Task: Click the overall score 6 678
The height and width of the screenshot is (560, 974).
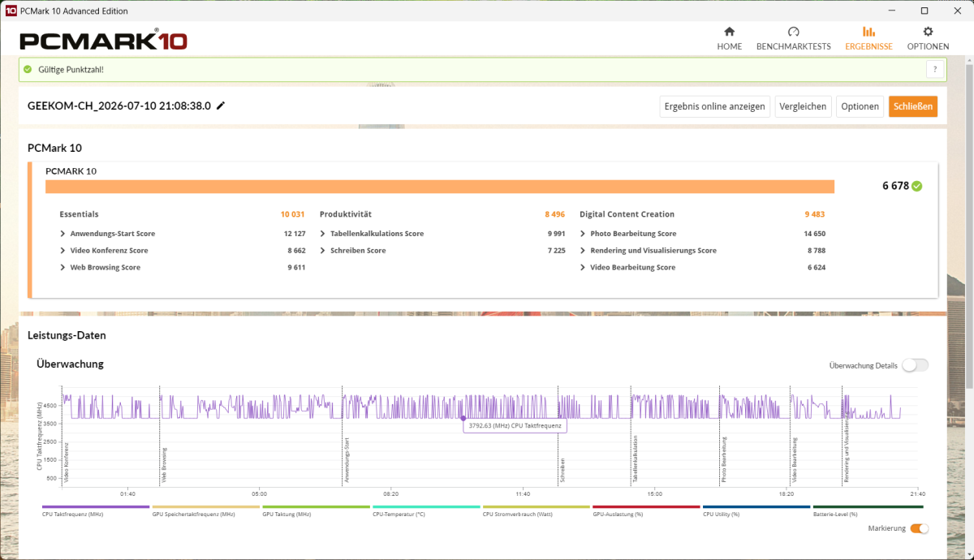Action: (895, 186)
